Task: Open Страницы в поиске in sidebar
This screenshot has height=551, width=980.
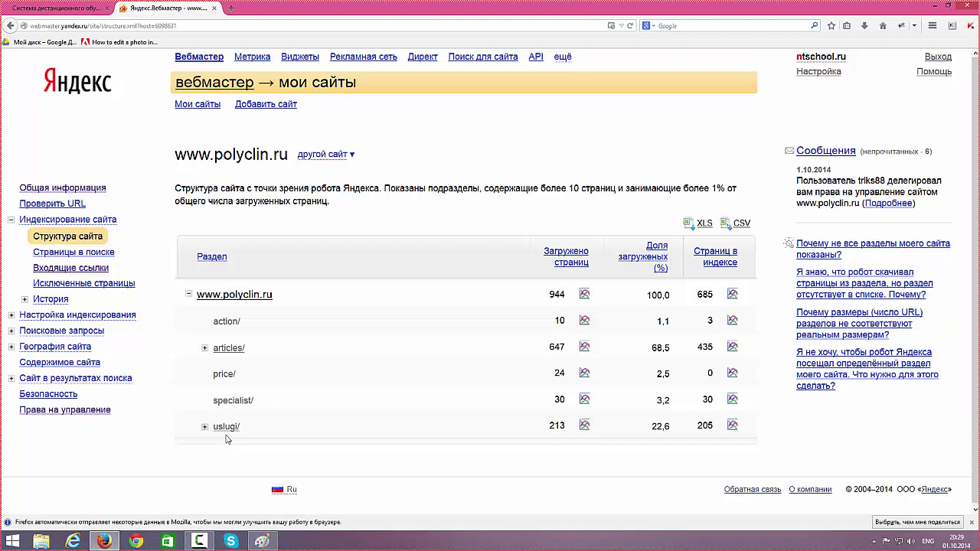Action: (x=73, y=252)
